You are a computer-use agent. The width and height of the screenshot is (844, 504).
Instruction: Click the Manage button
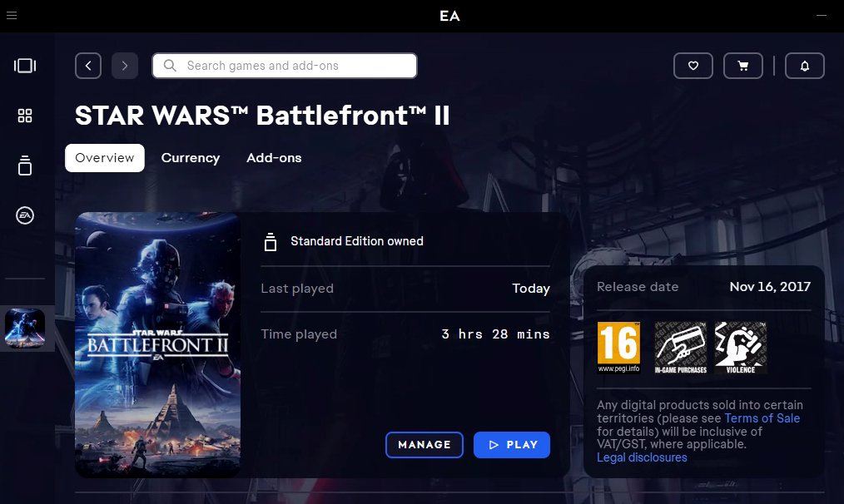pos(424,445)
